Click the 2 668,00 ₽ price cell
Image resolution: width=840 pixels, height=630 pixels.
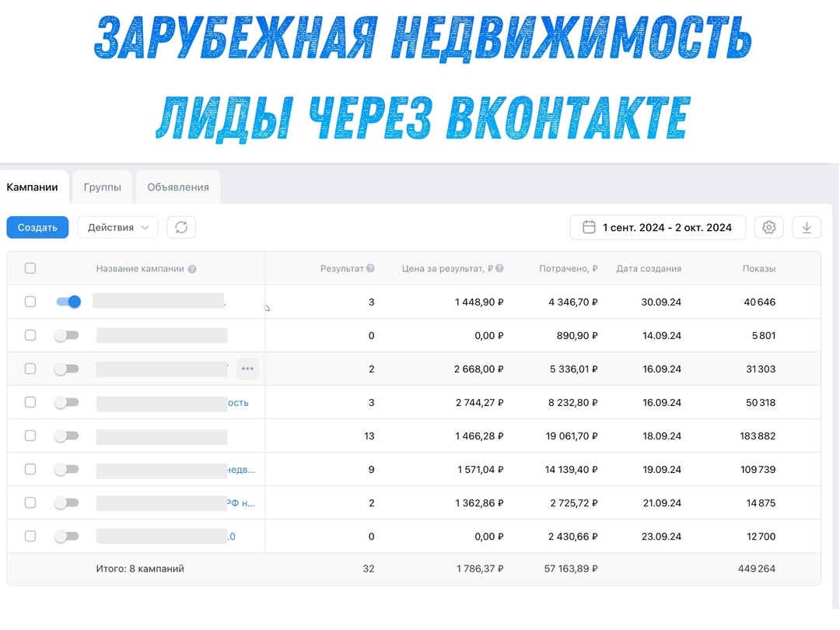479,369
